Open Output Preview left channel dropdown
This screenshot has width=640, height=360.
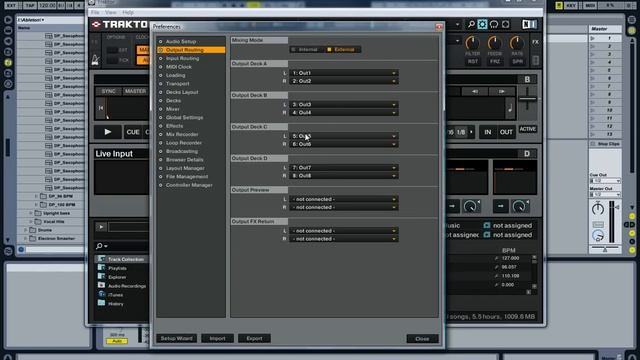(x=344, y=199)
